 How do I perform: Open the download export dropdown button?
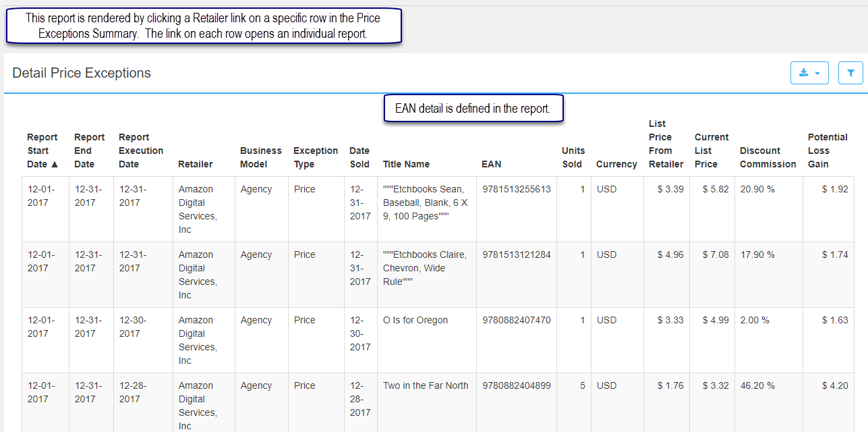[x=809, y=73]
